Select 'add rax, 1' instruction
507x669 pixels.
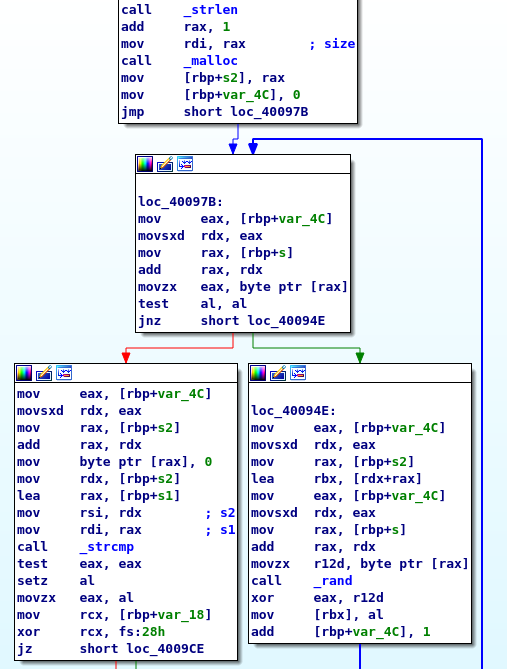click(176, 26)
